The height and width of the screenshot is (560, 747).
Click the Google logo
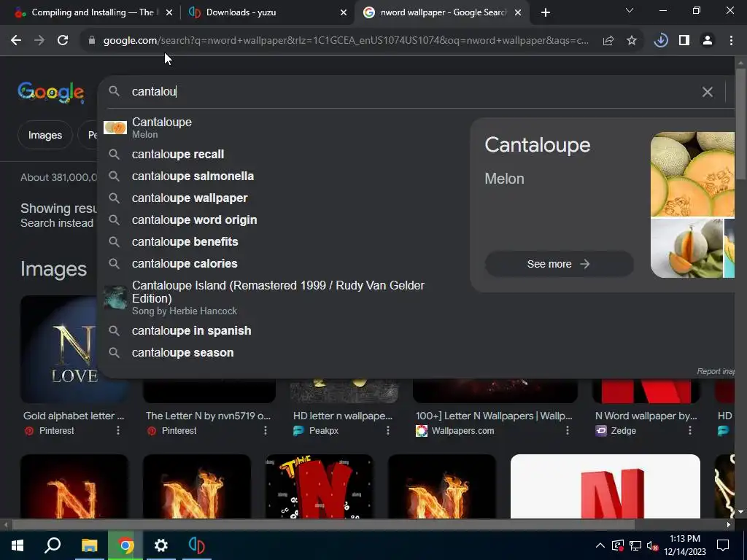coord(51,92)
